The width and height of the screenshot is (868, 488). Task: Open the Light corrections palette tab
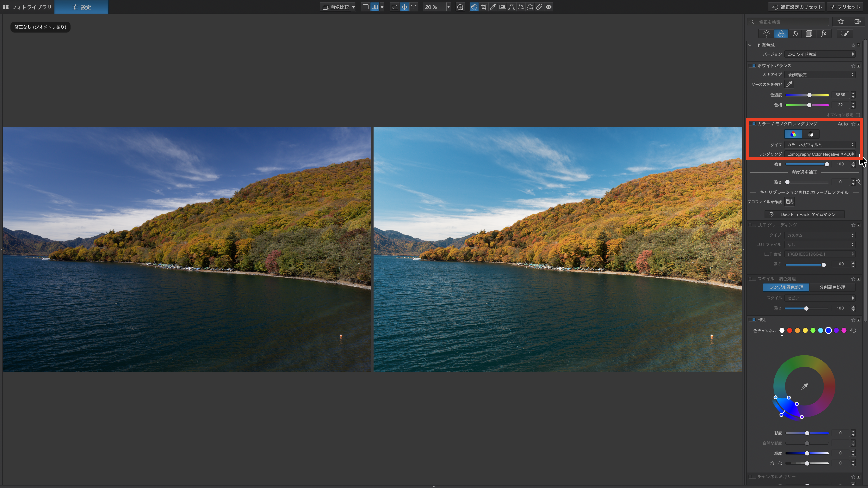pyautogui.click(x=766, y=34)
